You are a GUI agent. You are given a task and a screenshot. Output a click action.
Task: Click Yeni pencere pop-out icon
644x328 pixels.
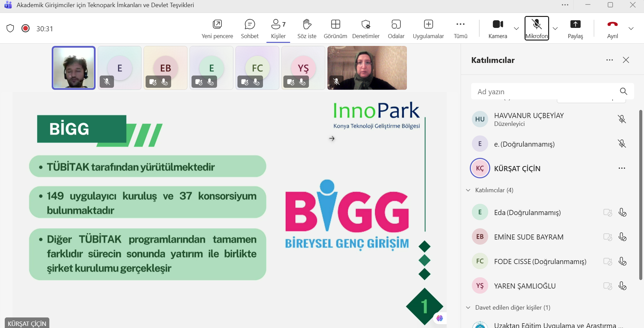[217, 29]
